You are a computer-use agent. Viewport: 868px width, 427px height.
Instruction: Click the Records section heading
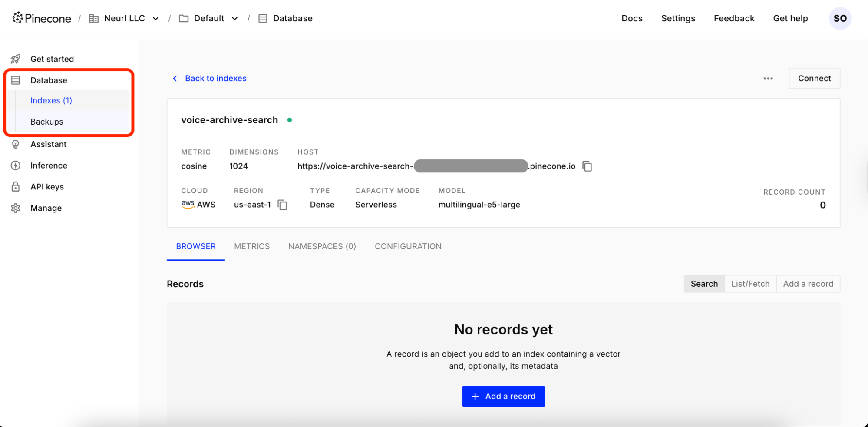click(x=185, y=284)
